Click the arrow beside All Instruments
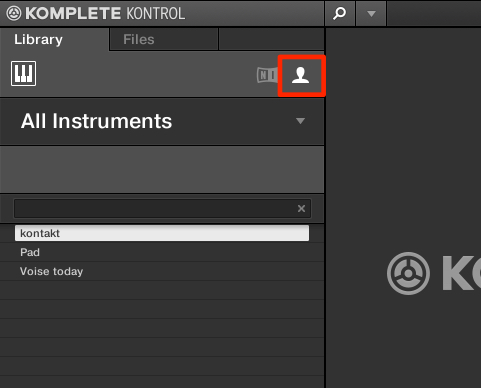This screenshot has width=481, height=388. click(x=300, y=121)
